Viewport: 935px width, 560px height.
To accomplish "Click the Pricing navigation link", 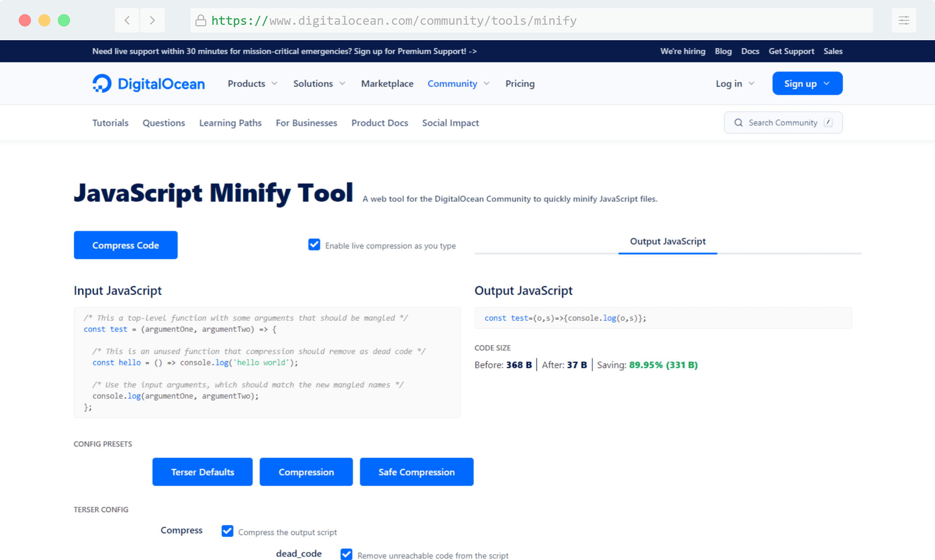I will point(520,83).
